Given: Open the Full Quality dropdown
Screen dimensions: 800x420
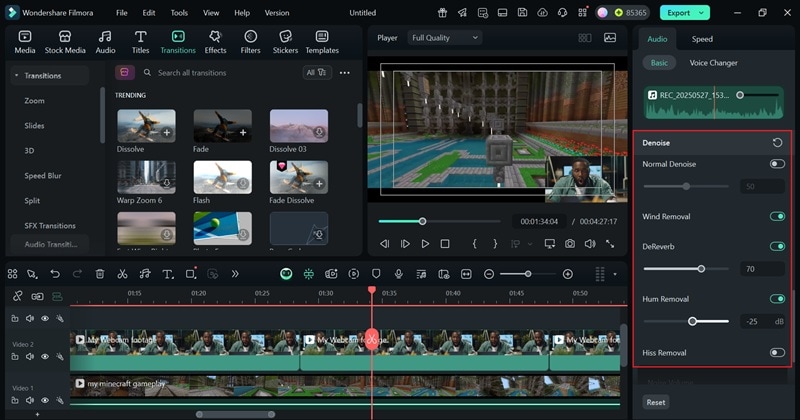Looking at the screenshot, I should [x=444, y=38].
